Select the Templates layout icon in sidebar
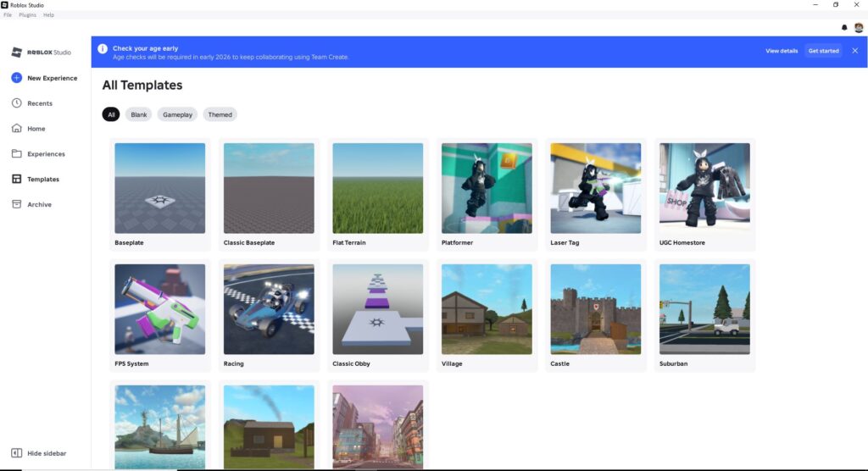This screenshot has width=868, height=471. [x=17, y=179]
